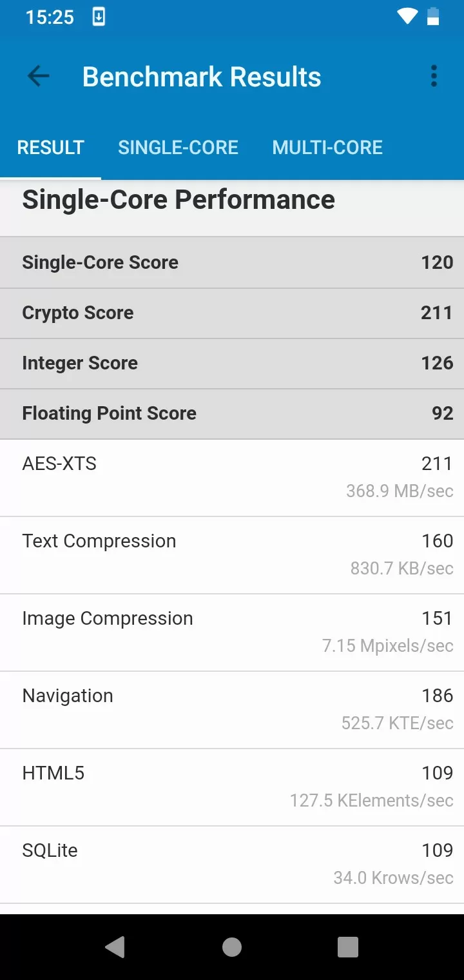Tap the Navigation benchmark row
Viewport: 464px width, 980px height.
pyautogui.click(x=232, y=709)
